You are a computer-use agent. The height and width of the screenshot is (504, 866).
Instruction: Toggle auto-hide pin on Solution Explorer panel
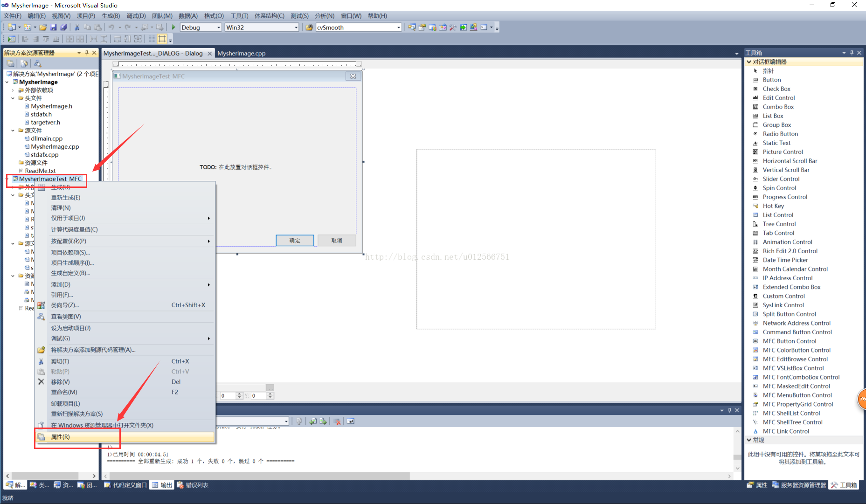[x=87, y=53]
